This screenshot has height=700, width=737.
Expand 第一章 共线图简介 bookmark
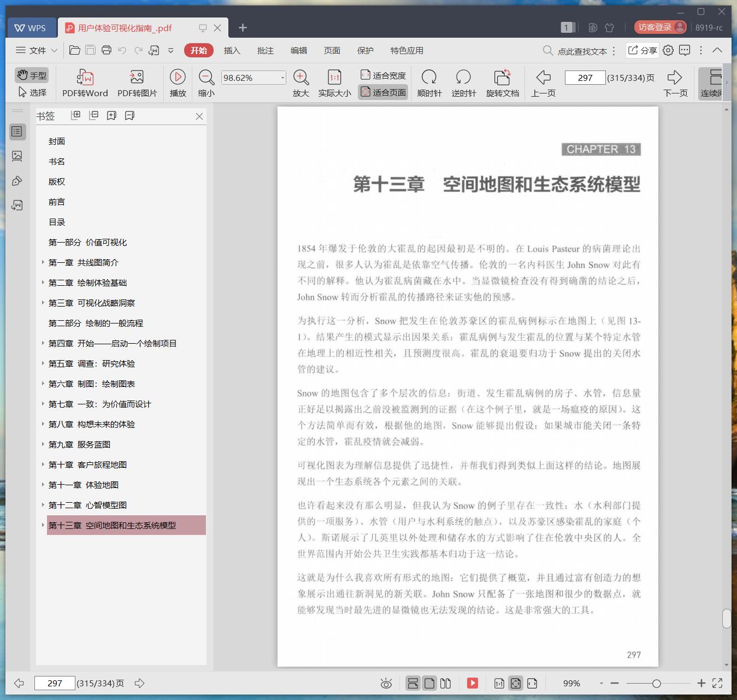click(43, 262)
